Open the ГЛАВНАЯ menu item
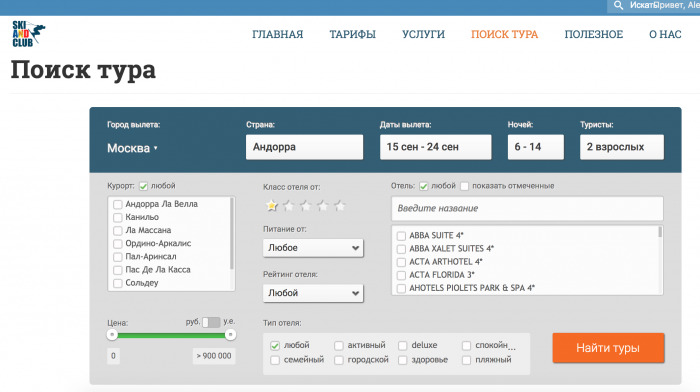This screenshot has width=700, height=392. click(x=278, y=34)
